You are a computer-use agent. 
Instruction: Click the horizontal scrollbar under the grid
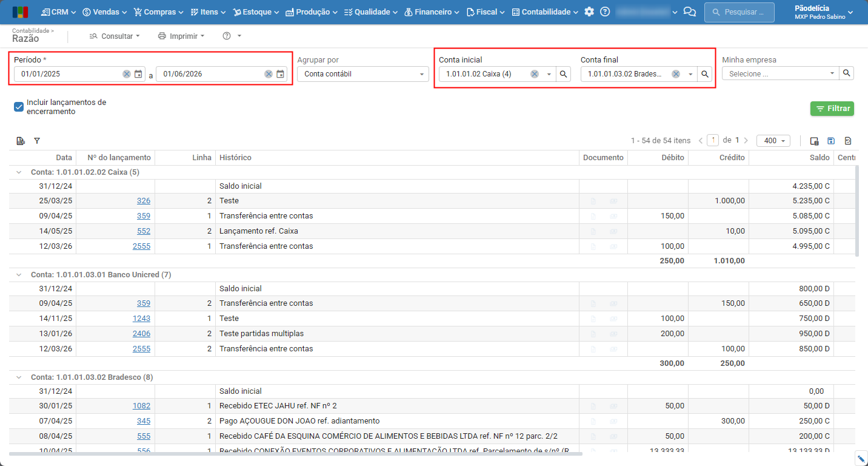(x=295, y=453)
